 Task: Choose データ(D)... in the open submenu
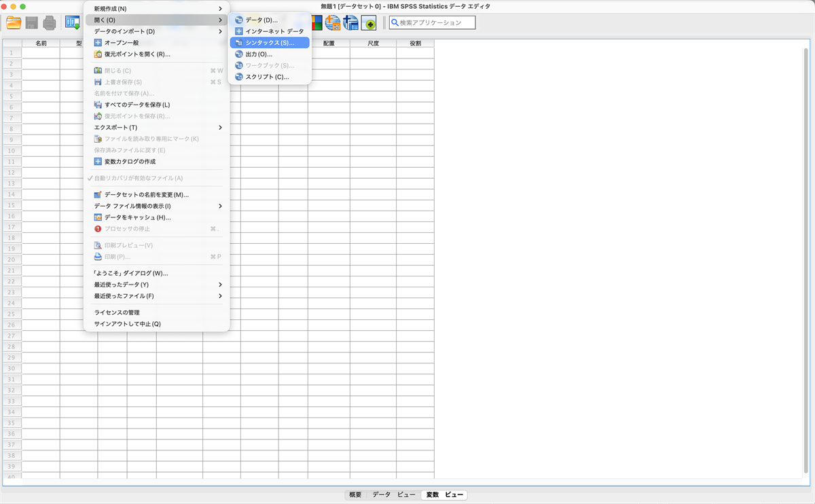pos(270,20)
